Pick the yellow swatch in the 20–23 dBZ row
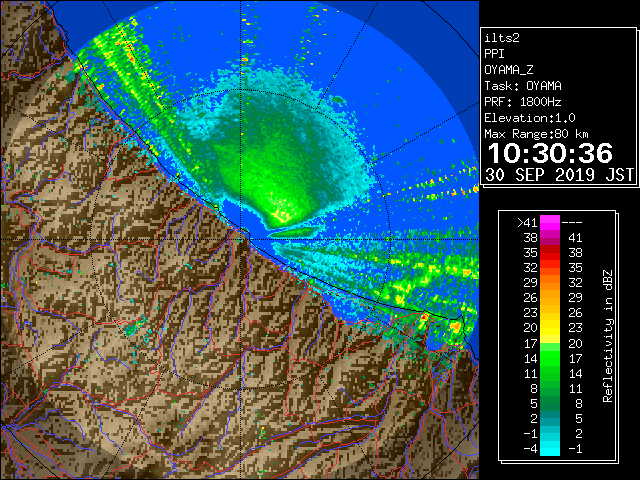Screen dimensions: 640x480 pyautogui.click(x=550, y=328)
